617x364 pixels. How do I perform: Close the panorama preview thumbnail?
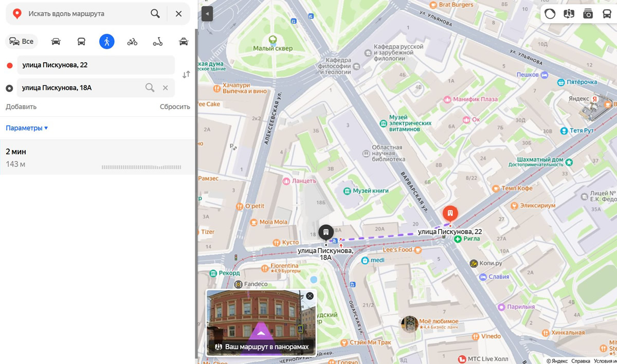pyautogui.click(x=310, y=296)
